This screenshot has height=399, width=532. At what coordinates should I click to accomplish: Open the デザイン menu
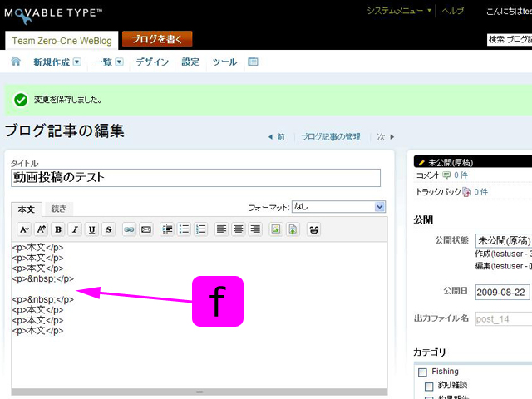click(x=152, y=62)
